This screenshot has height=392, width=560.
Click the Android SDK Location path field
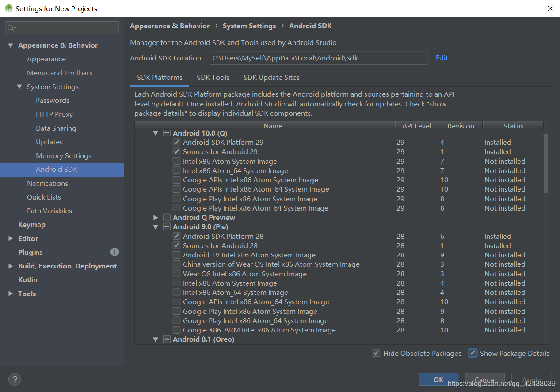click(x=318, y=58)
